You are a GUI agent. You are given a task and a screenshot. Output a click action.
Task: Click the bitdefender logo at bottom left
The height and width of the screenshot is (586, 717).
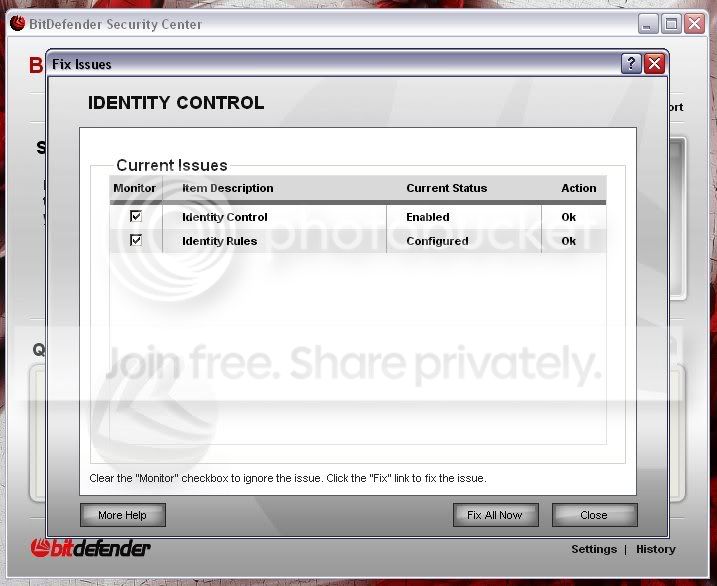[90, 548]
